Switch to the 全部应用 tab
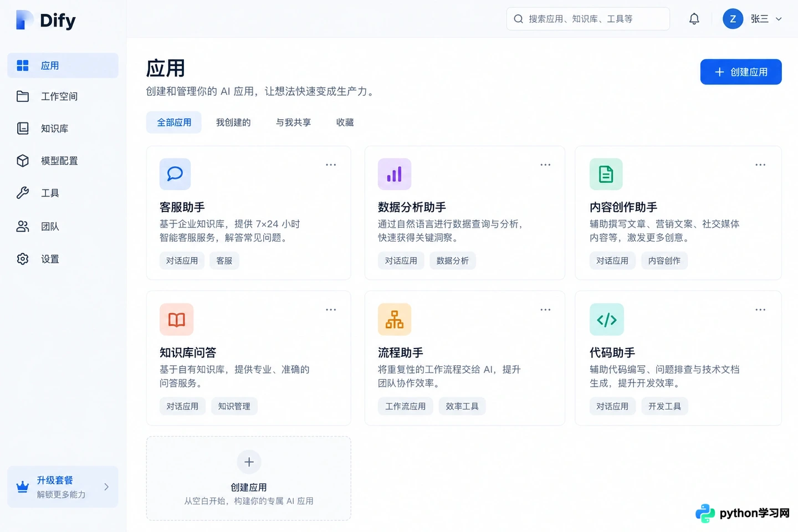The width and height of the screenshot is (798, 532). pos(174,122)
